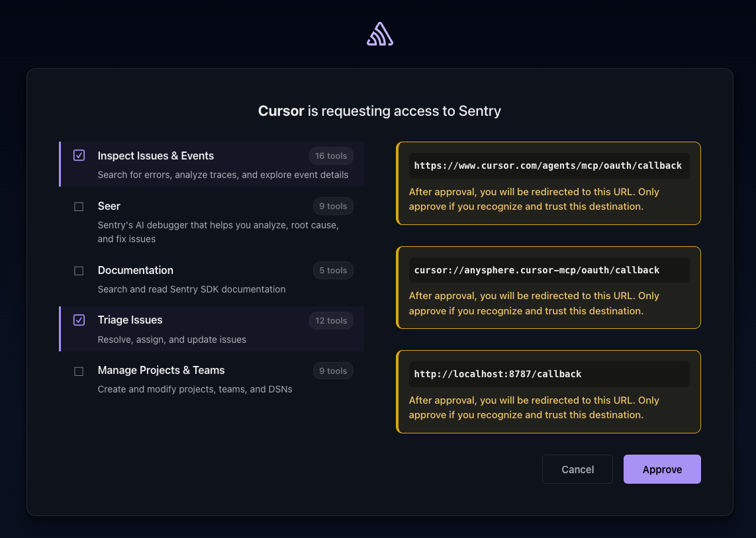Enable the Manage Projects & Teams permission
The height and width of the screenshot is (538, 756).
pos(79,371)
